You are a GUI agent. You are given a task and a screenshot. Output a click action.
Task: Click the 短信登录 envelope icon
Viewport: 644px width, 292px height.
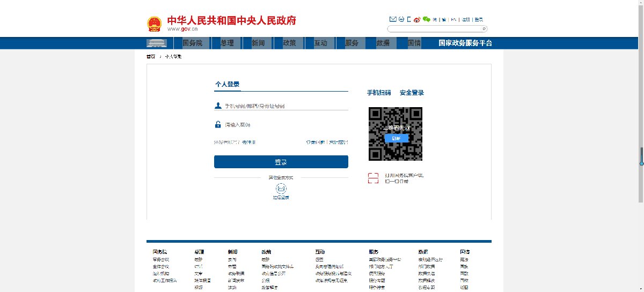(x=281, y=189)
